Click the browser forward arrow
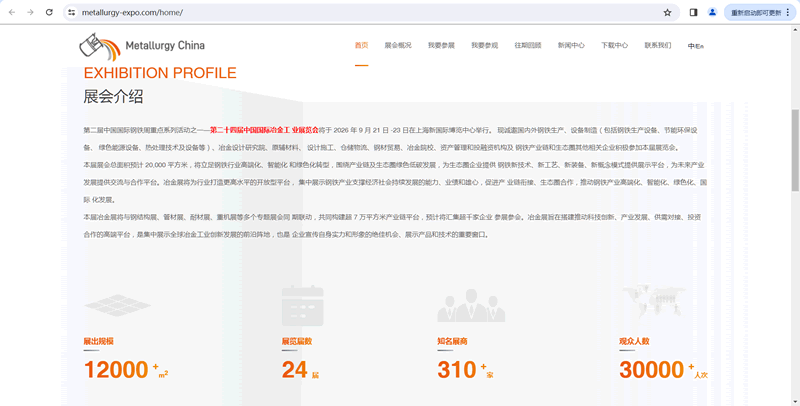Screen dimensions: 800x406 click(30, 12)
